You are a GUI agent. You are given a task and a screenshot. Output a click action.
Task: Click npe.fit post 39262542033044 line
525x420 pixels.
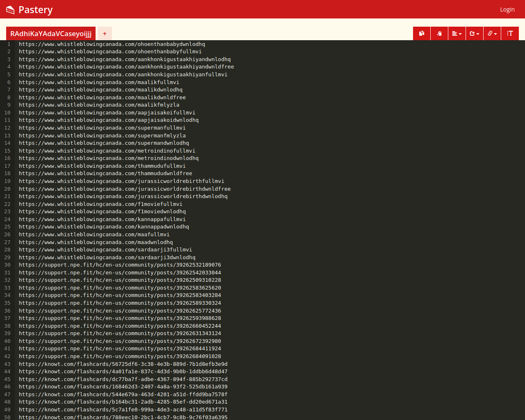120,273
